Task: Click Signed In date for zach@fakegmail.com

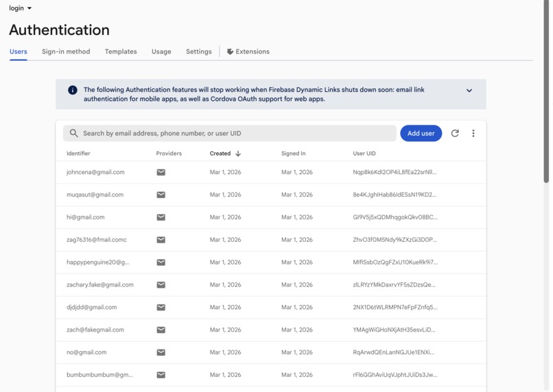Action: tap(297, 330)
